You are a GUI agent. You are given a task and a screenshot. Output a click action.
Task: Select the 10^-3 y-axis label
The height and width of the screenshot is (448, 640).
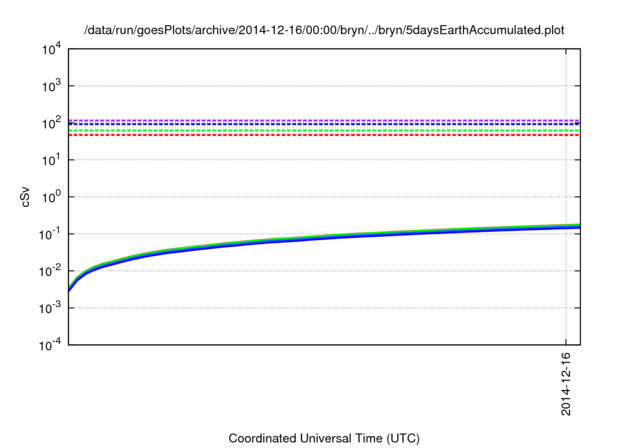point(50,308)
